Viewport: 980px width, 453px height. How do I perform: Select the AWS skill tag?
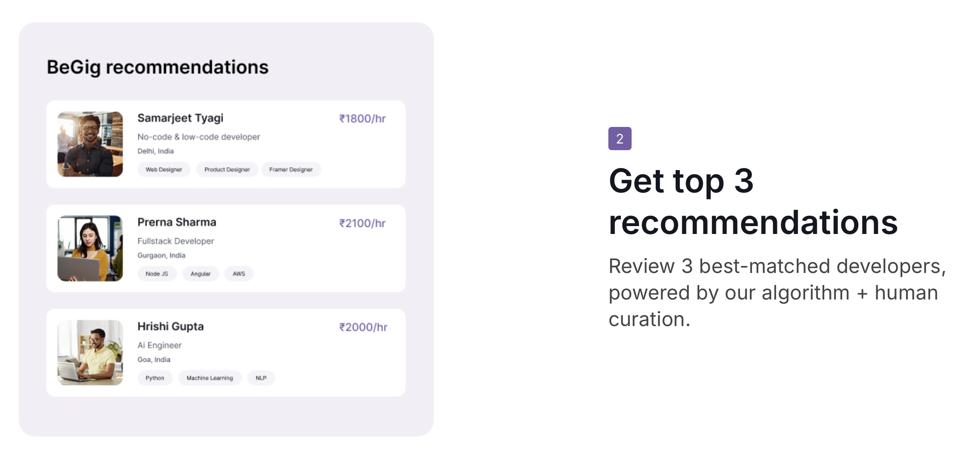[239, 274]
